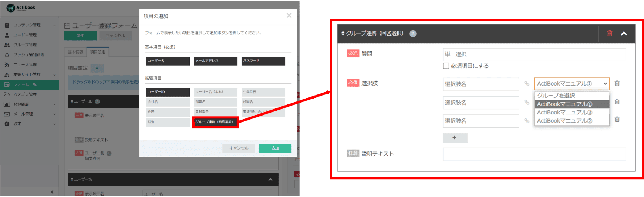The width and height of the screenshot is (644, 197).
Task: Choose ActiBookマニュアル③ from dropdown
Action: [x=572, y=113]
